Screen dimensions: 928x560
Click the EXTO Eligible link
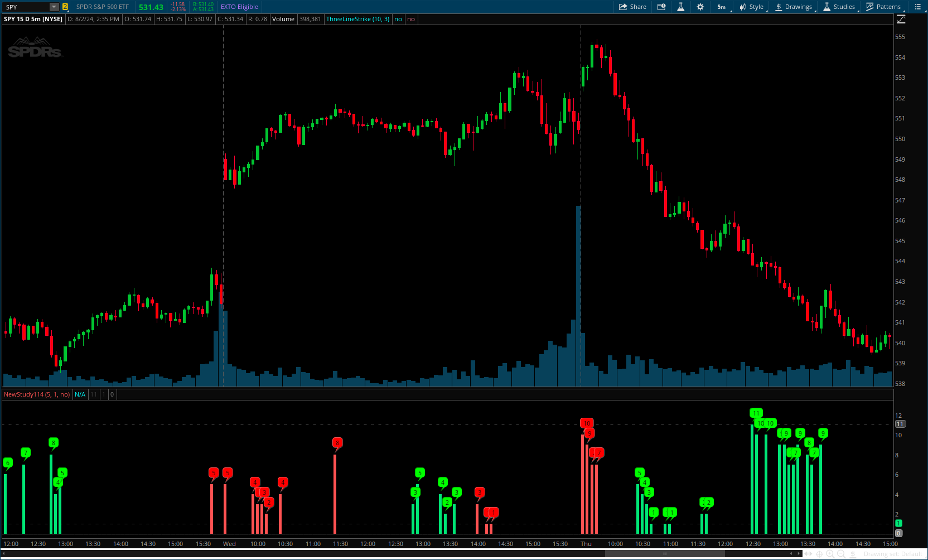coord(239,7)
